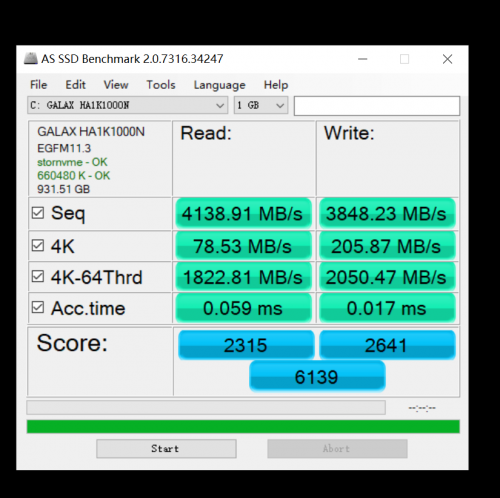Image resolution: width=500 pixels, height=498 pixels.
Task: Click the green overall progress bar
Action: 243,427
